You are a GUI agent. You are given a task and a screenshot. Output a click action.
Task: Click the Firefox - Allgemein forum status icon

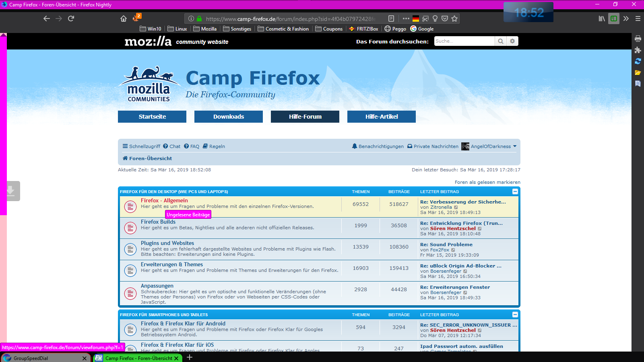(130, 207)
